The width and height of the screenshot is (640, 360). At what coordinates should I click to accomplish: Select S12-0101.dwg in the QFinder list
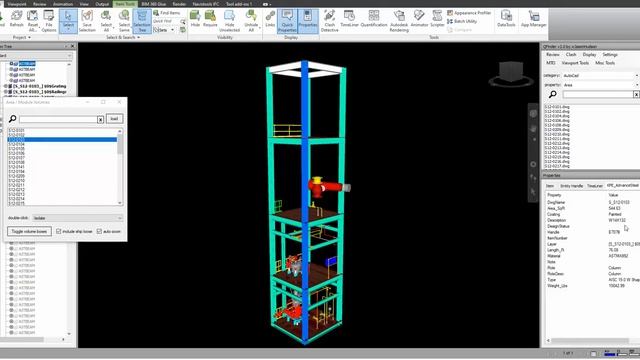[557, 107]
